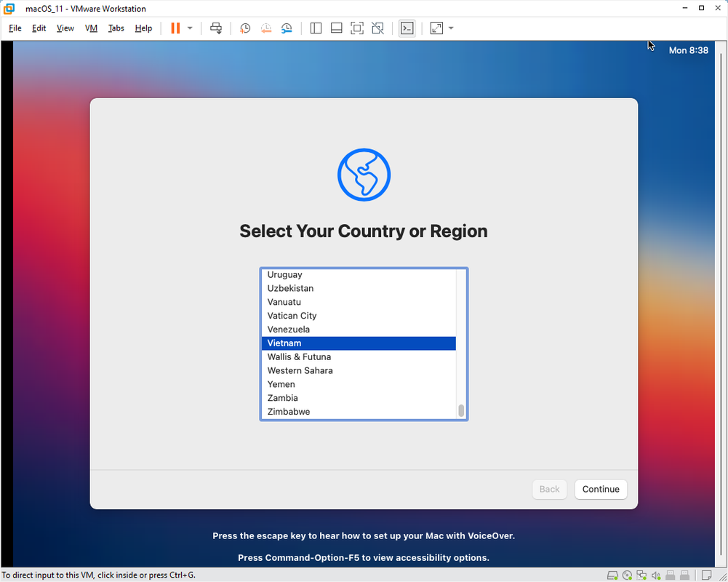
Task: Open the power options dropdown next to pause
Action: point(190,28)
